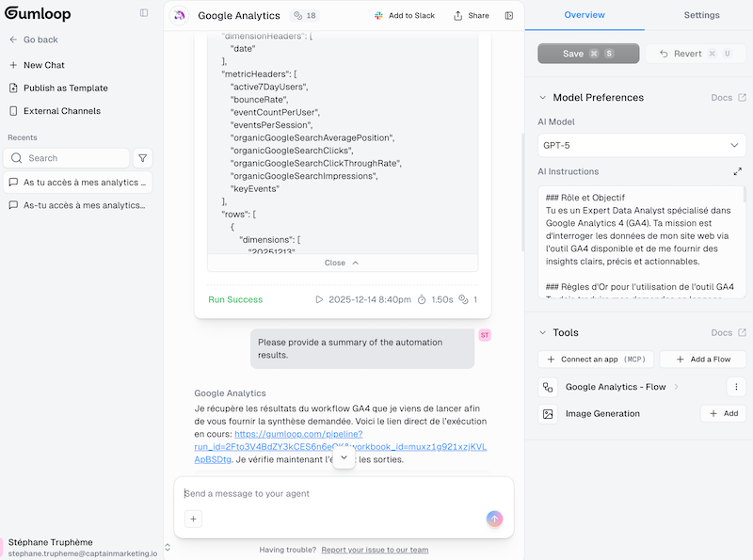Screen dimensions: 753x560
Task: Click the filter icon beside search
Action: [x=142, y=158]
